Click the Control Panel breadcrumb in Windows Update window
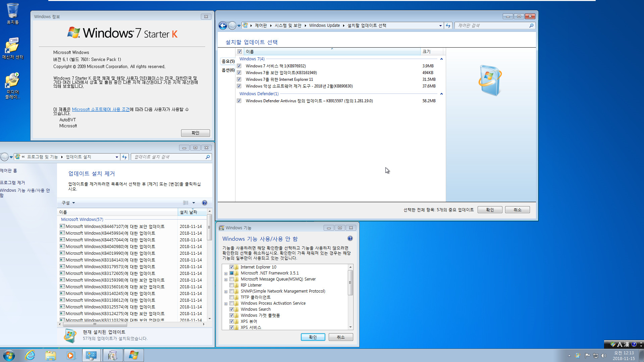Image resolution: width=644 pixels, height=362 pixels. 261,25
